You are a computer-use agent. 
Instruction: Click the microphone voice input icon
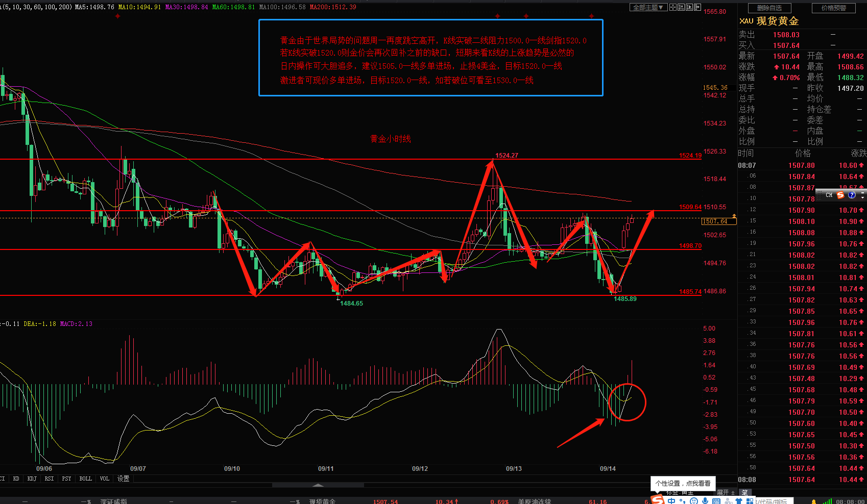705,501
